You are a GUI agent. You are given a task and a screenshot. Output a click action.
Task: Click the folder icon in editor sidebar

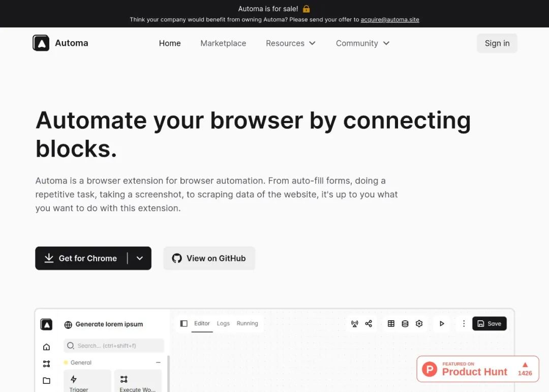point(46,380)
